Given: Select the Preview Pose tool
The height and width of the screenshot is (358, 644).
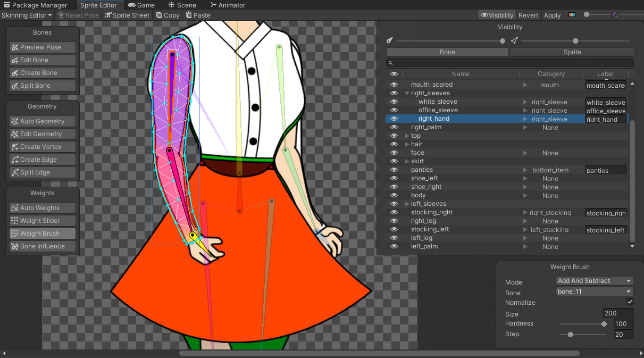Looking at the screenshot, I should (43, 47).
